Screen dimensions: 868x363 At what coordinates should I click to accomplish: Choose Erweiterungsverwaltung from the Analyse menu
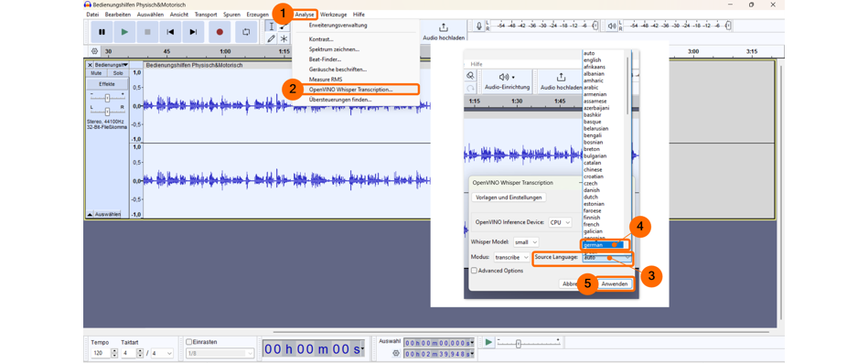pos(356,26)
